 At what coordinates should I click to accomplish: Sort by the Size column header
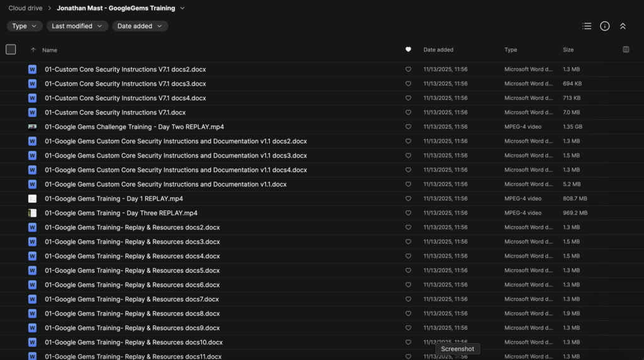point(568,50)
